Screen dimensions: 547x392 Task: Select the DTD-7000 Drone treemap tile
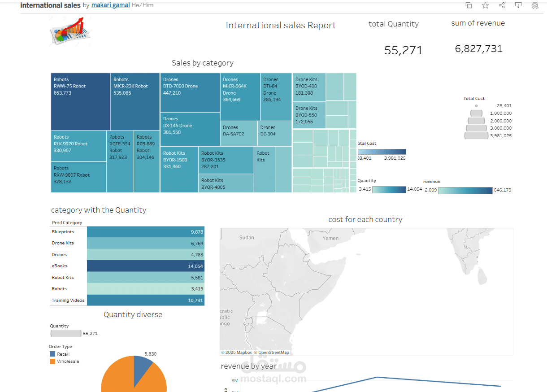point(190,92)
